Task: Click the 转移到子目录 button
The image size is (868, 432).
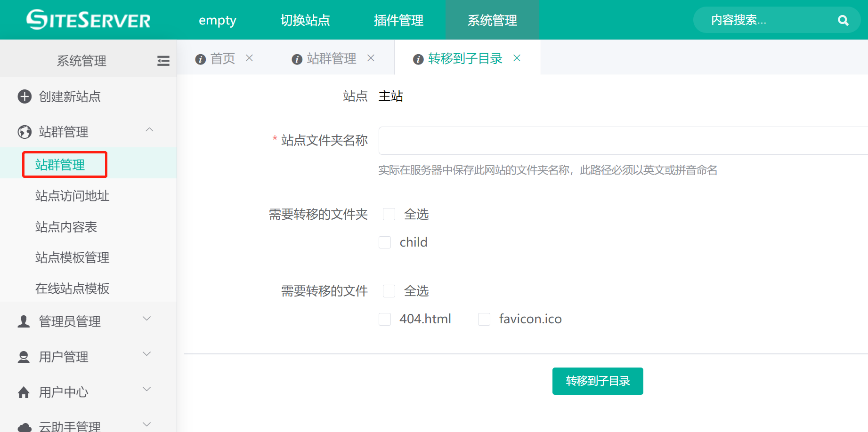Action: click(597, 381)
